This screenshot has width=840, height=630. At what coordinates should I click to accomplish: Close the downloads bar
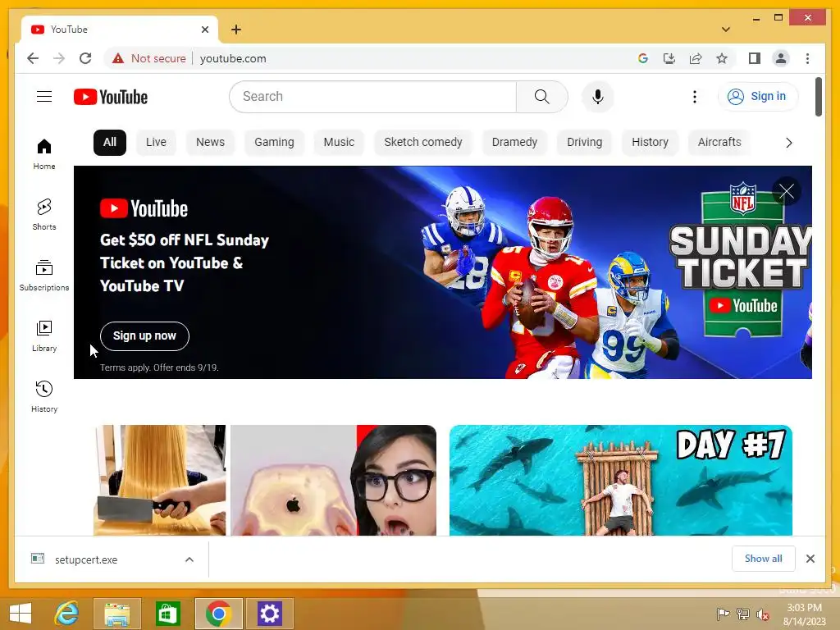(810, 559)
